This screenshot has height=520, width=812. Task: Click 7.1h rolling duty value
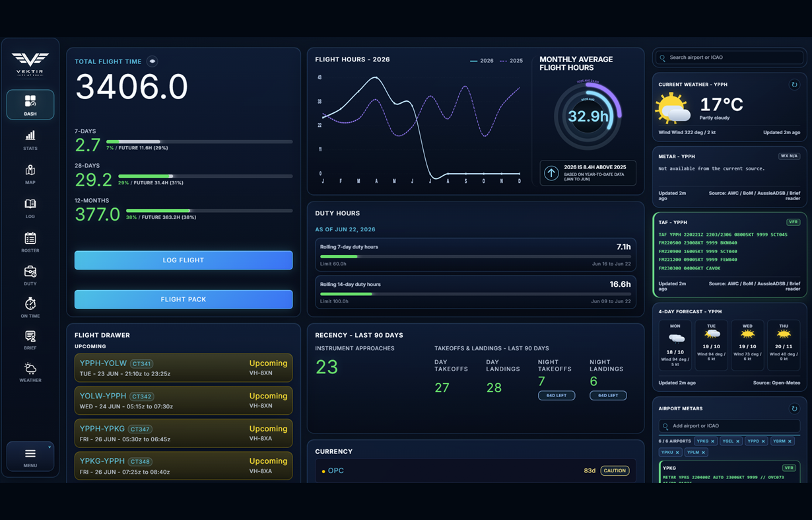click(623, 247)
